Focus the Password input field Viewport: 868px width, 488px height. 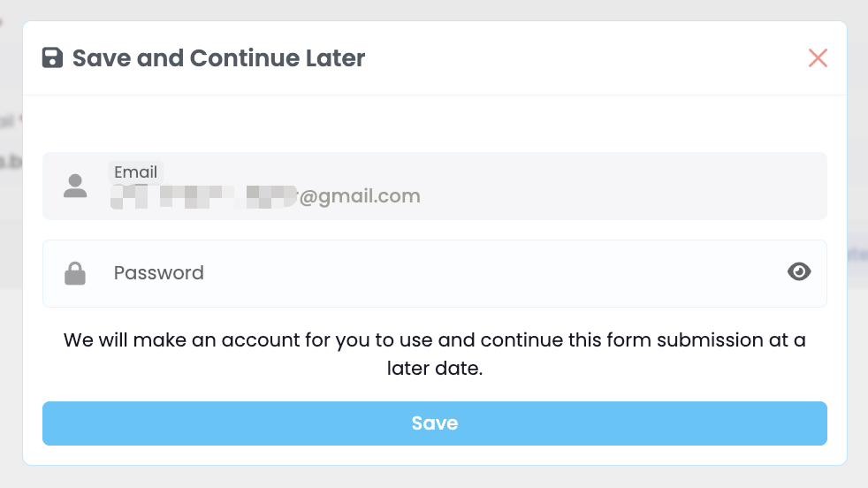[435, 274]
